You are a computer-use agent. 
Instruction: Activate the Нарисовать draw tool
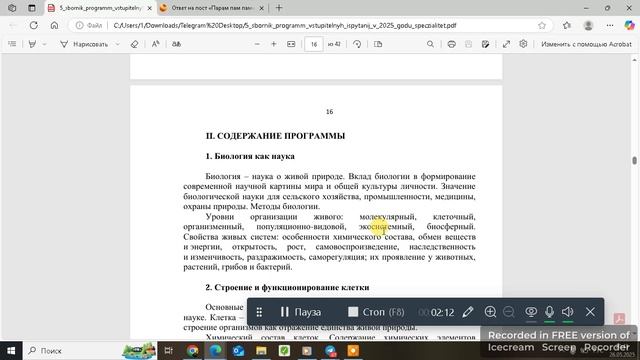click(x=84, y=44)
